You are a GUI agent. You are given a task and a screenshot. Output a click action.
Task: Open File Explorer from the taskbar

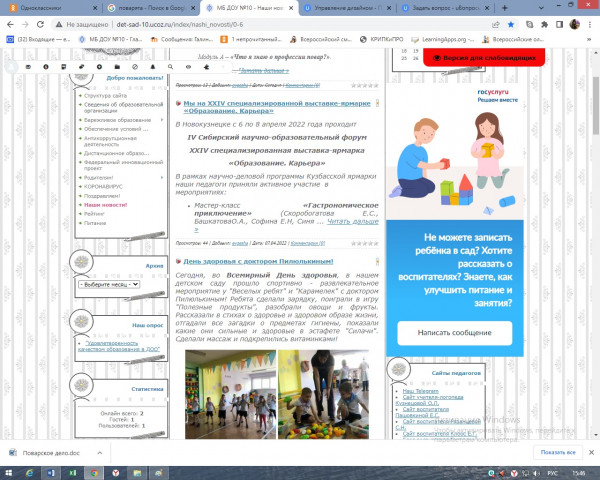pos(137,473)
